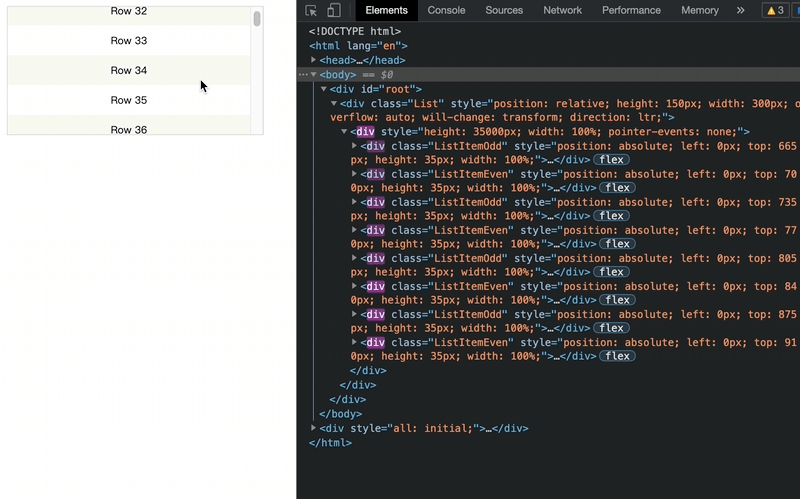Select Row 33 in the list

coord(129,40)
